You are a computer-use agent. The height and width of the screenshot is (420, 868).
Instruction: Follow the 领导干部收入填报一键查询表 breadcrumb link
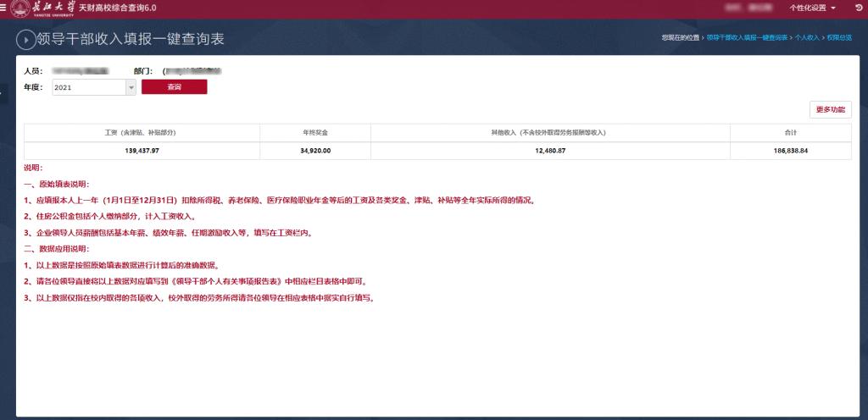tap(747, 38)
